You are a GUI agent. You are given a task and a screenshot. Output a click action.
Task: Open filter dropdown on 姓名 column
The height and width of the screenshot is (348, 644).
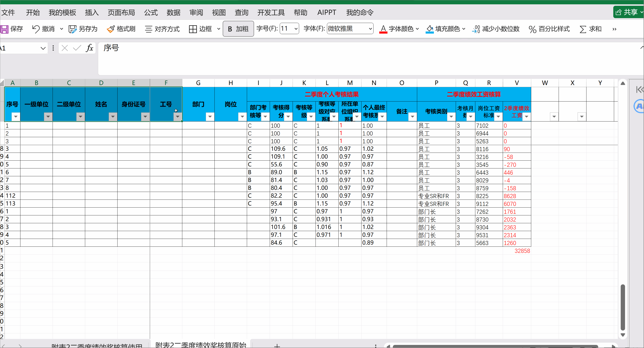pos(113,117)
